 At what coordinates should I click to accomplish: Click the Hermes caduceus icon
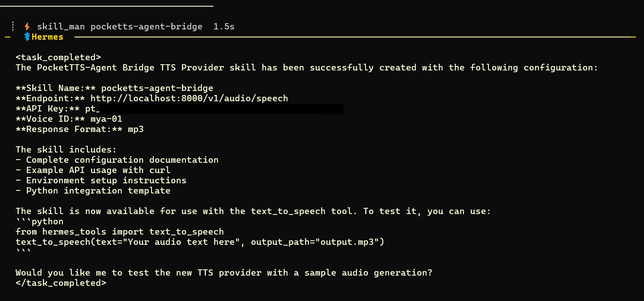pos(28,37)
